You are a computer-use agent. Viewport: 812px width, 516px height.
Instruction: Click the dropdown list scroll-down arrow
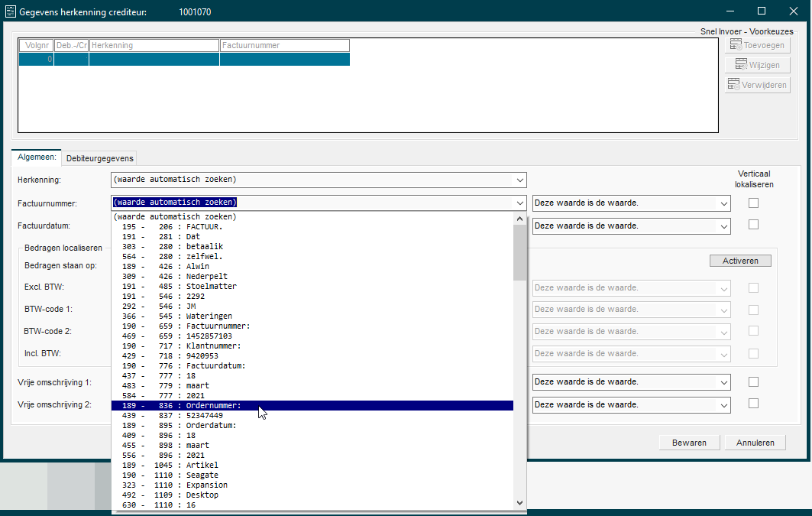[520, 503]
